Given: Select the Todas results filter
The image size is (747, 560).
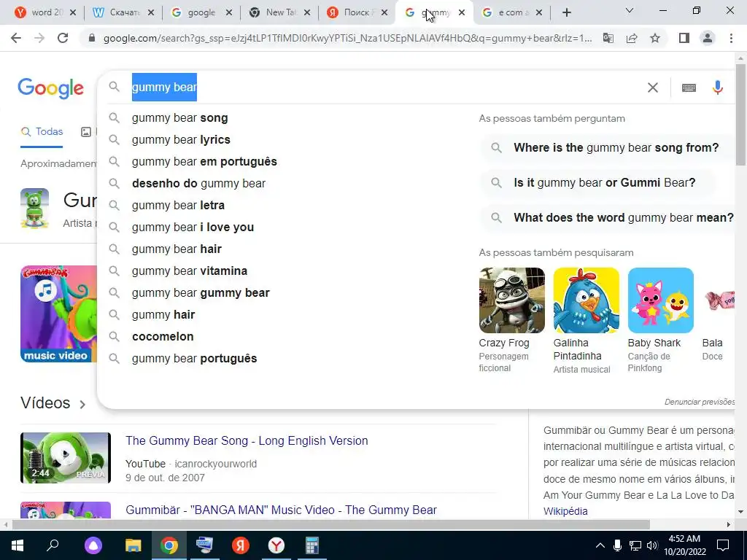Looking at the screenshot, I should point(42,132).
